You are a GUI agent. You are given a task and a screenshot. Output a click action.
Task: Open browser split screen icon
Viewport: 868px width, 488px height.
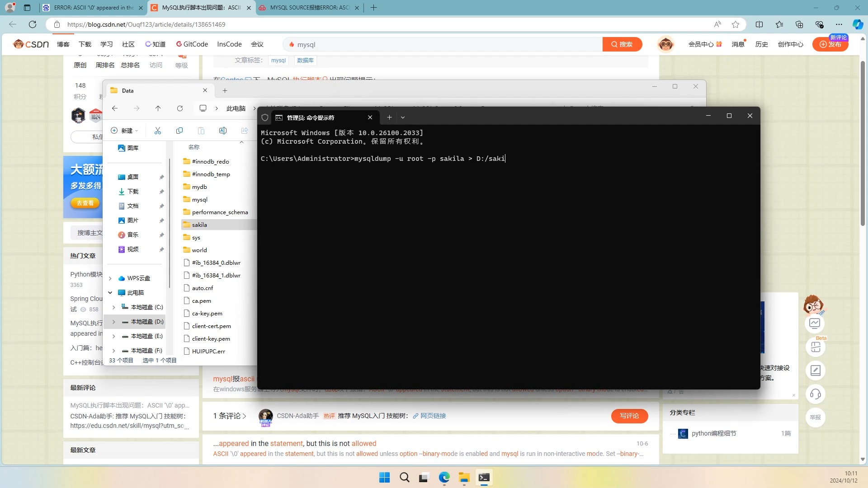point(759,24)
